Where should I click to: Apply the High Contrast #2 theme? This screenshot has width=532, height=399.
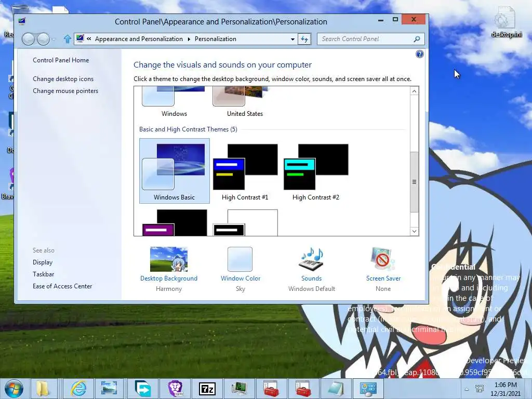tap(315, 170)
